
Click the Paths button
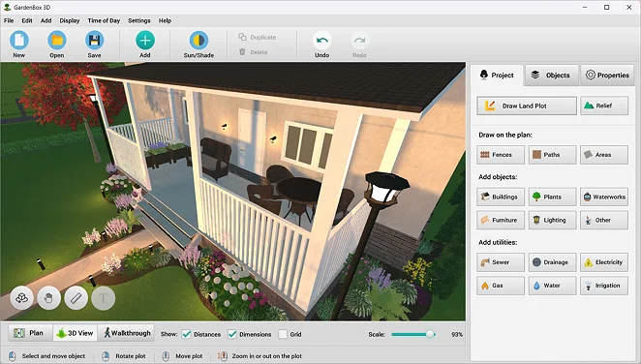552,155
